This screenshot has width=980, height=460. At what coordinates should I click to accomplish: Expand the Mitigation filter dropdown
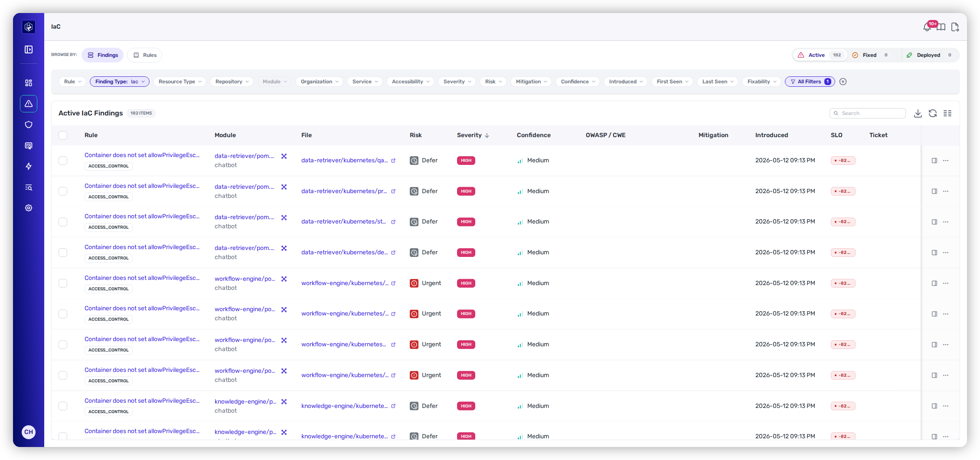pyautogui.click(x=531, y=82)
